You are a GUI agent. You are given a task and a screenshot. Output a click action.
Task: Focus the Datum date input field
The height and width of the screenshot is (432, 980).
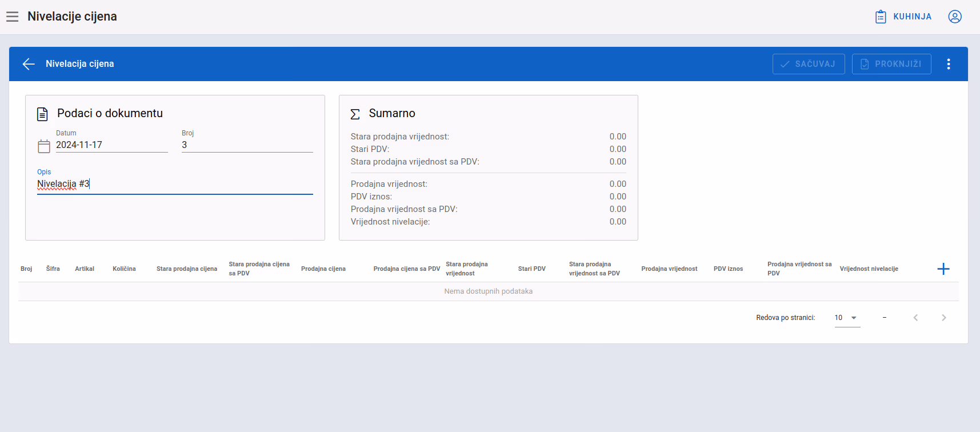(112, 145)
